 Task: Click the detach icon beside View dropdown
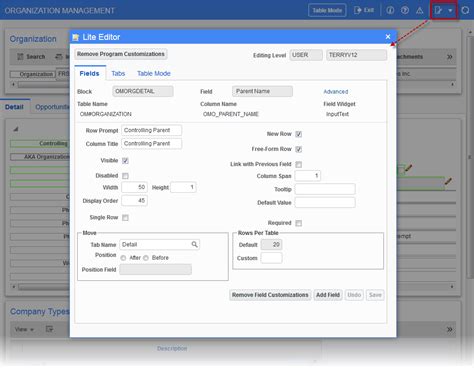coord(49,329)
